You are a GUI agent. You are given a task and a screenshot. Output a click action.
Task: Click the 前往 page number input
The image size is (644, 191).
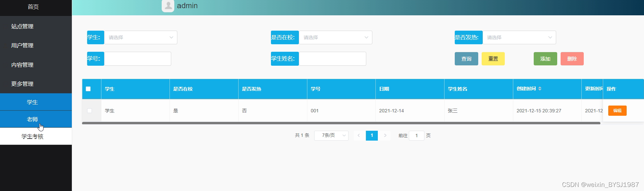pyautogui.click(x=417, y=136)
